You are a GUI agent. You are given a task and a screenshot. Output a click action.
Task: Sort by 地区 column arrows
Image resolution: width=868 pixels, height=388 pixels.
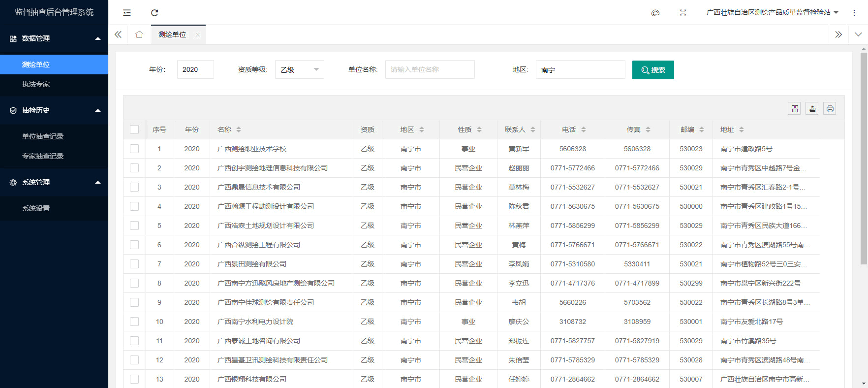(422, 129)
